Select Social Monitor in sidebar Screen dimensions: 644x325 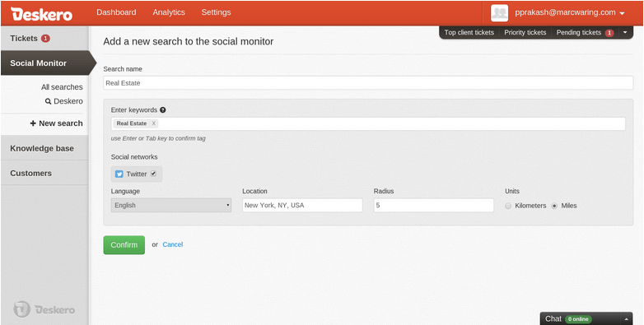(44, 63)
